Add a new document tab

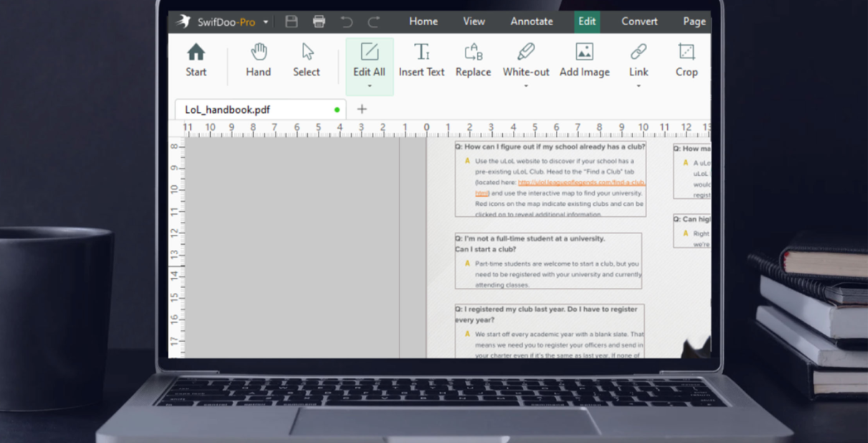click(x=362, y=109)
